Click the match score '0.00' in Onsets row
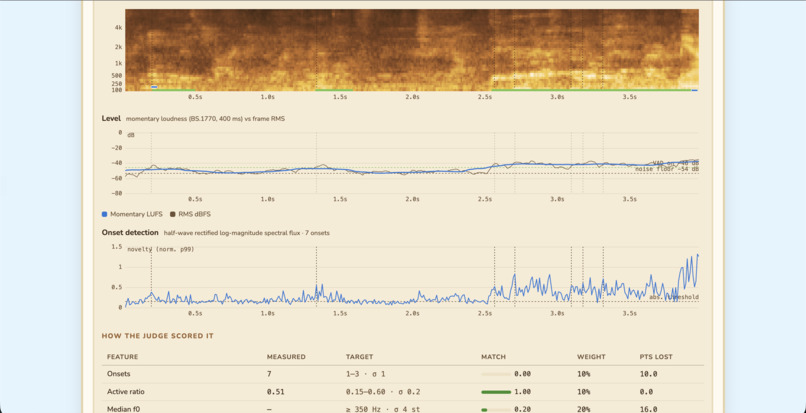Viewport: 806px width, 413px height. (x=523, y=374)
